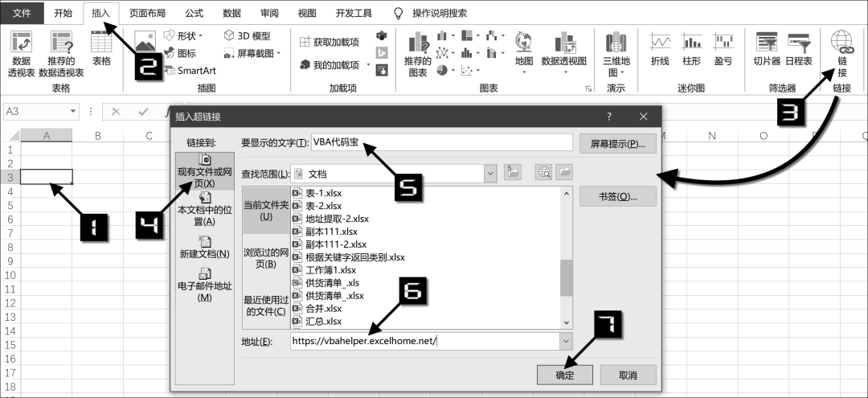
Task: Go up one folder in the dialog
Action: pyautogui.click(x=513, y=173)
